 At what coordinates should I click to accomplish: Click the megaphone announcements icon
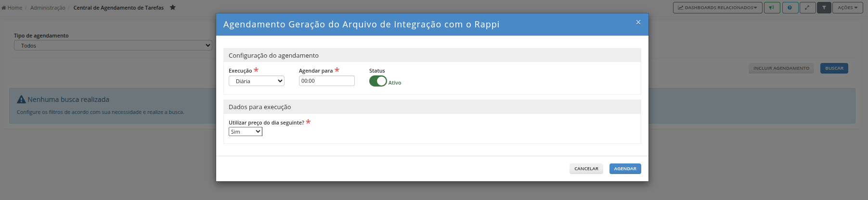pos(772,8)
